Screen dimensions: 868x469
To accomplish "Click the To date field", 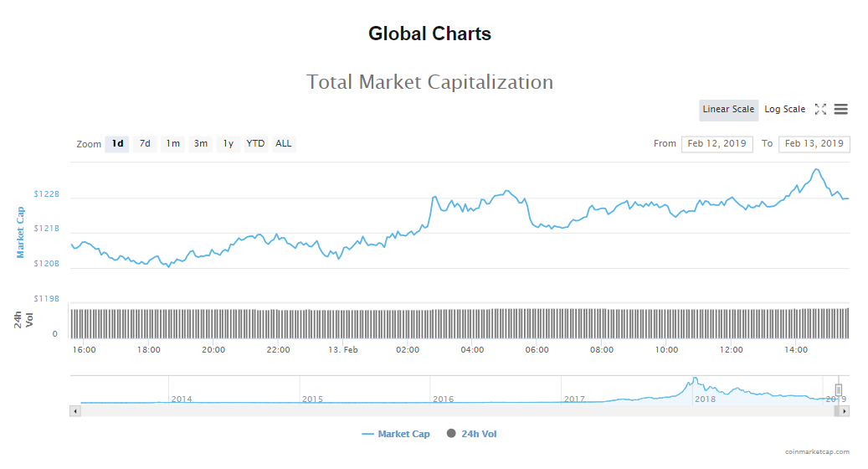I will (x=814, y=144).
